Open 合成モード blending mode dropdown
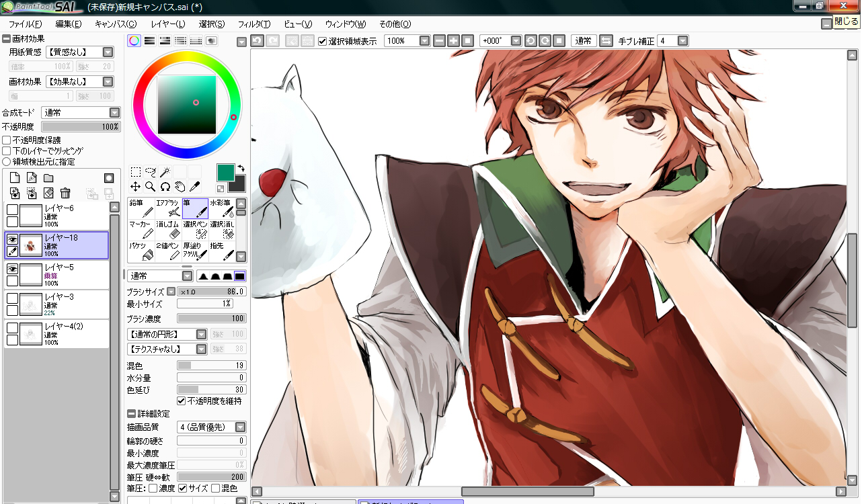862x504 pixels. click(x=81, y=113)
